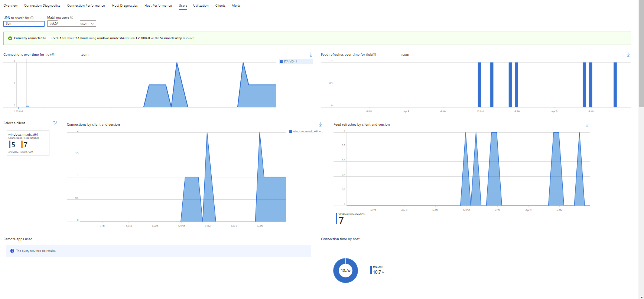Show info for UPN to search for
The height and width of the screenshot is (299, 644).
[x=32, y=18]
